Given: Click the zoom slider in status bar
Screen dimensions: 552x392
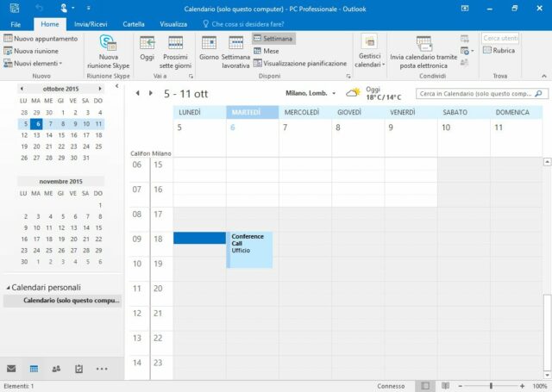Looking at the screenshot, I should [491, 386].
